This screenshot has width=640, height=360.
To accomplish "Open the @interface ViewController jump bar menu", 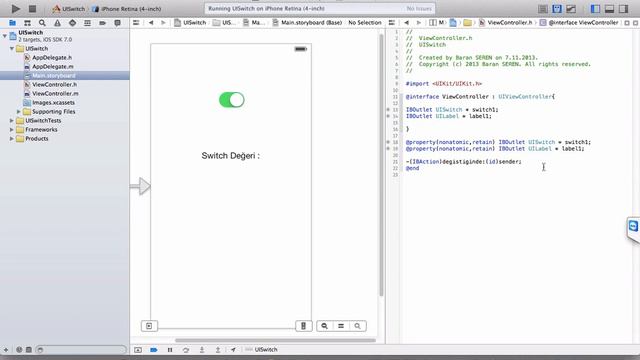I will tap(579, 22).
